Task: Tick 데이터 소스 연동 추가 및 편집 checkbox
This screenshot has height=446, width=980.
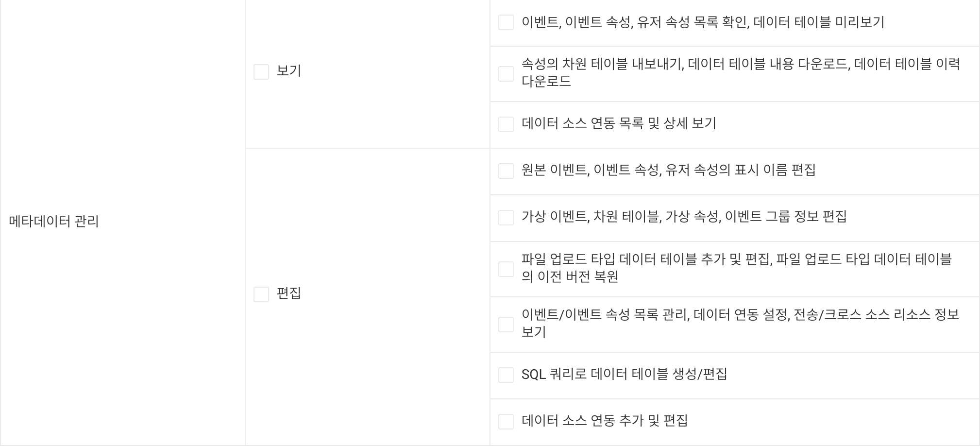Action: tap(506, 422)
